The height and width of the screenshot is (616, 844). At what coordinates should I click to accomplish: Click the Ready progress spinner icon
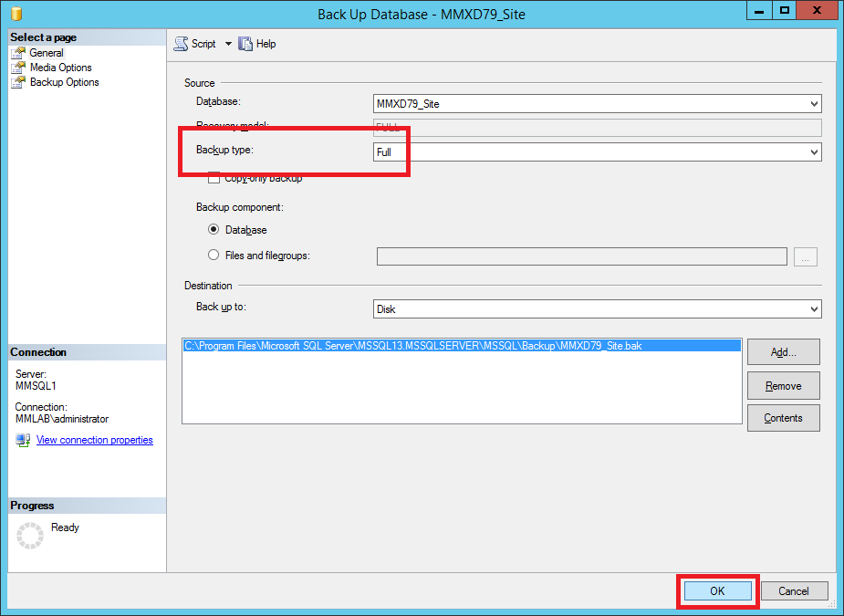point(30,536)
